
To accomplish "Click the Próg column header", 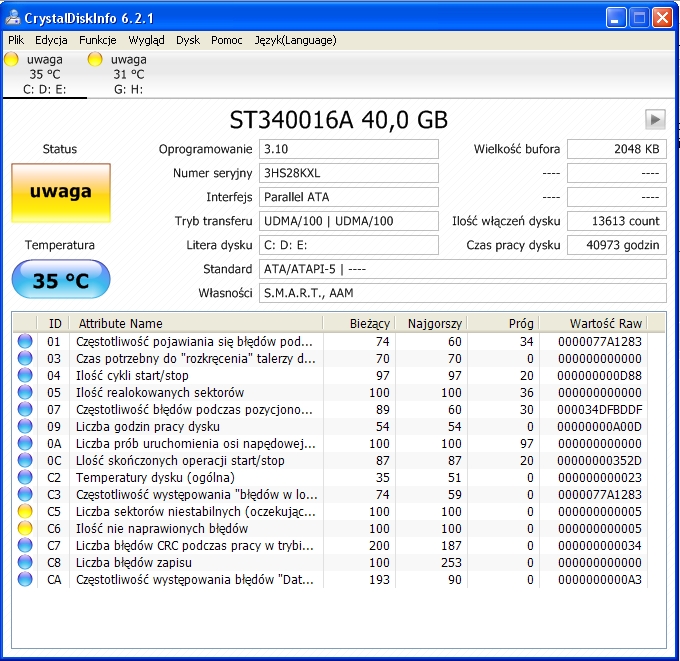I will [x=503, y=324].
